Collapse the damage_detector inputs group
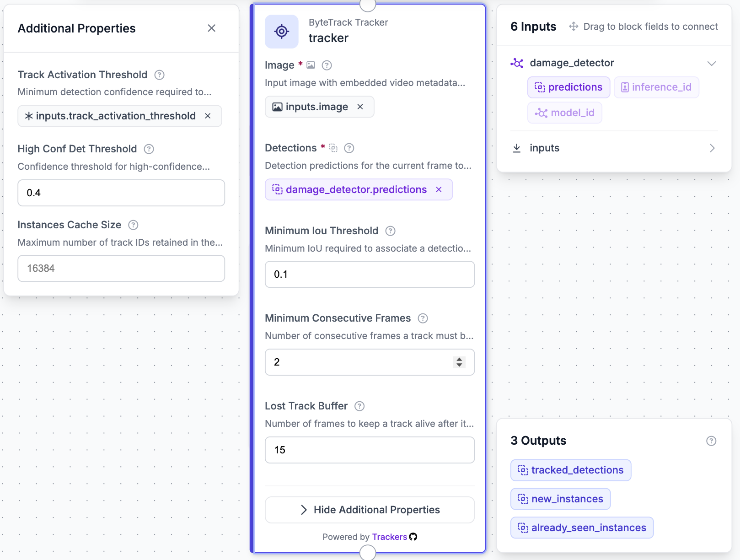This screenshot has width=740, height=560. 712,63
